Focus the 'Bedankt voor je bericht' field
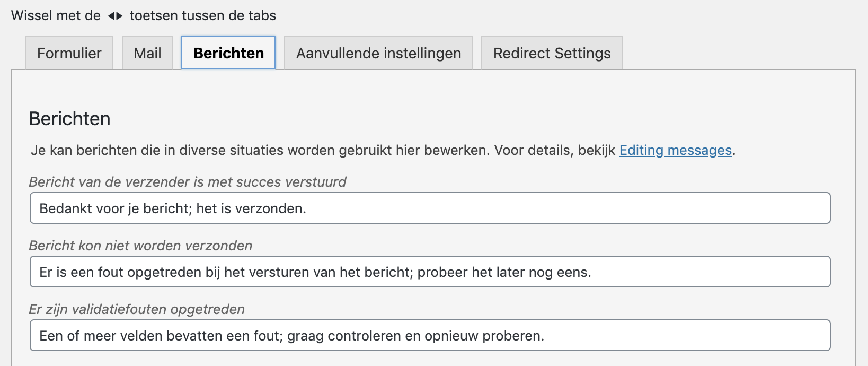The image size is (868, 366). (x=430, y=208)
